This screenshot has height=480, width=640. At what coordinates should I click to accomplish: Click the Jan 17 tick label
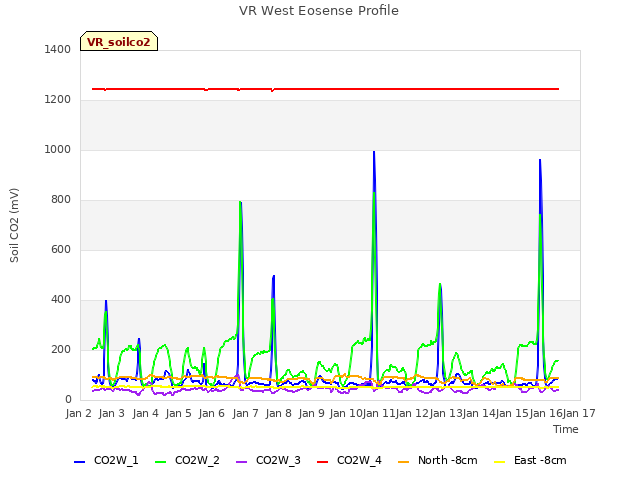point(579,413)
